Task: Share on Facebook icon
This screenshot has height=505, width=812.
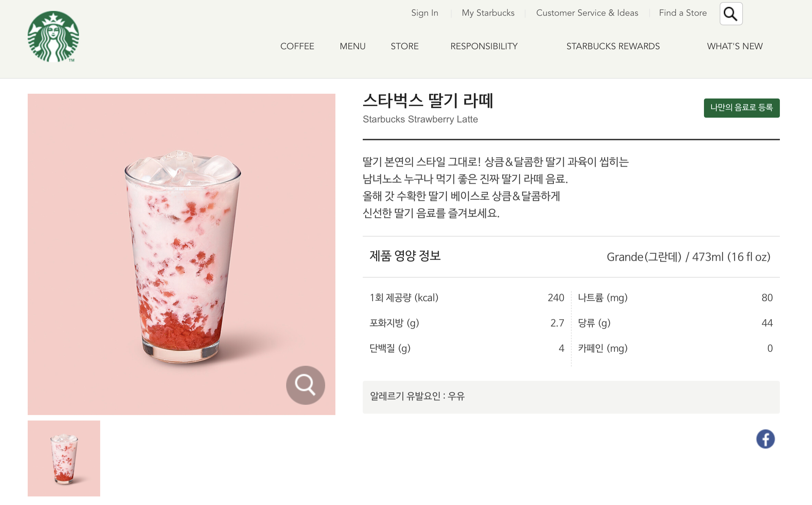Action: coord(765,439)
